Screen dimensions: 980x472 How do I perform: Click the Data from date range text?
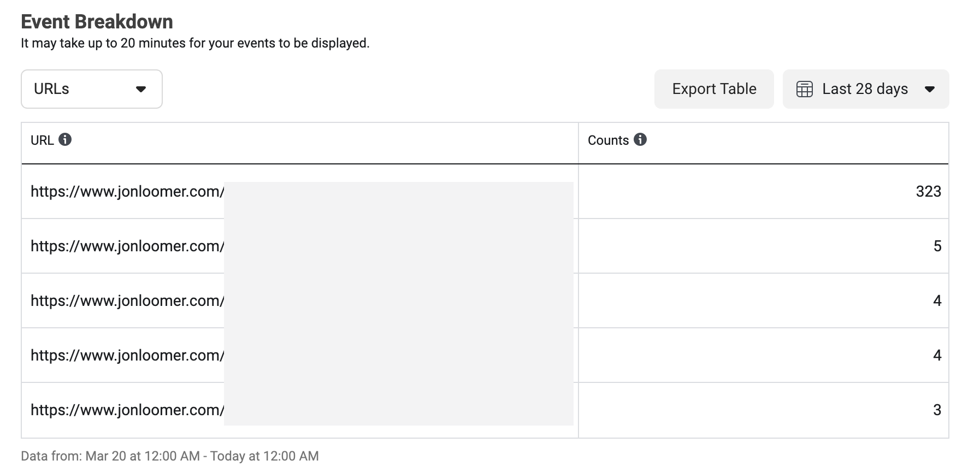click(x=170, y=456)
